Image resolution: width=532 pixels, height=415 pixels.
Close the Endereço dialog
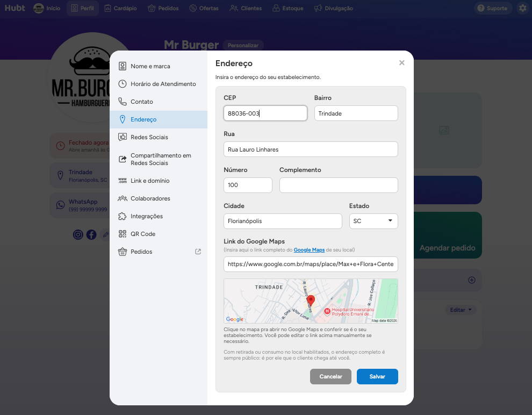(x=402, y=63)
